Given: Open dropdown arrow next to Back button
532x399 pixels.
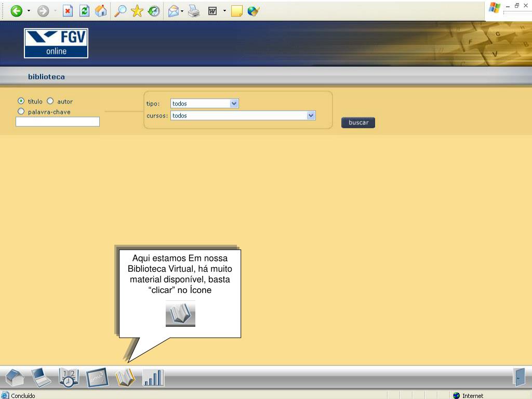Looking at the screenshot, I should 29,11.
